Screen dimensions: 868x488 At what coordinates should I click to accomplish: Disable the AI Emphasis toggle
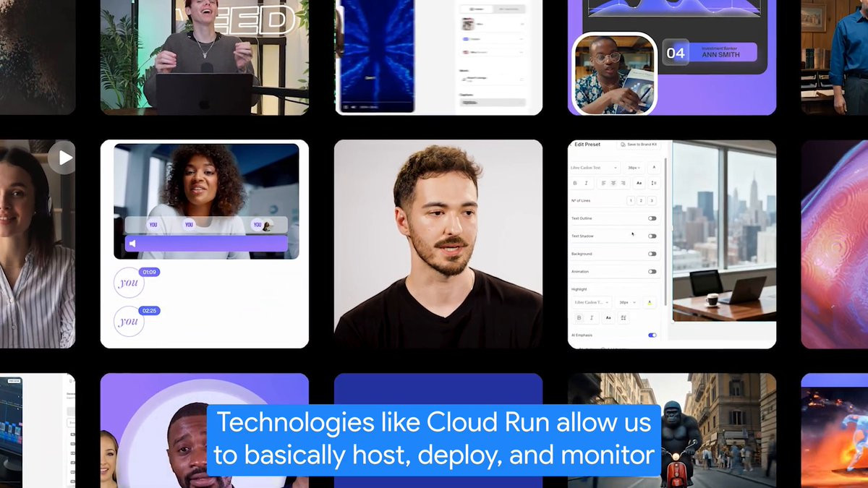pos(652,335)
